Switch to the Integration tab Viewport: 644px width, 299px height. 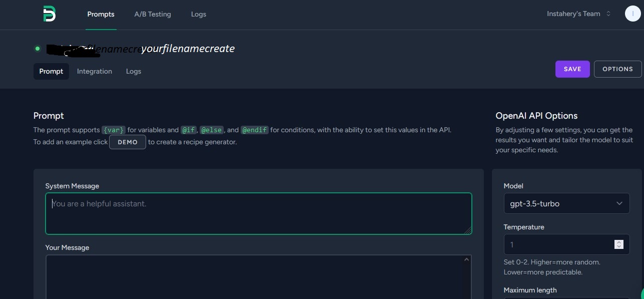(95, 71)
